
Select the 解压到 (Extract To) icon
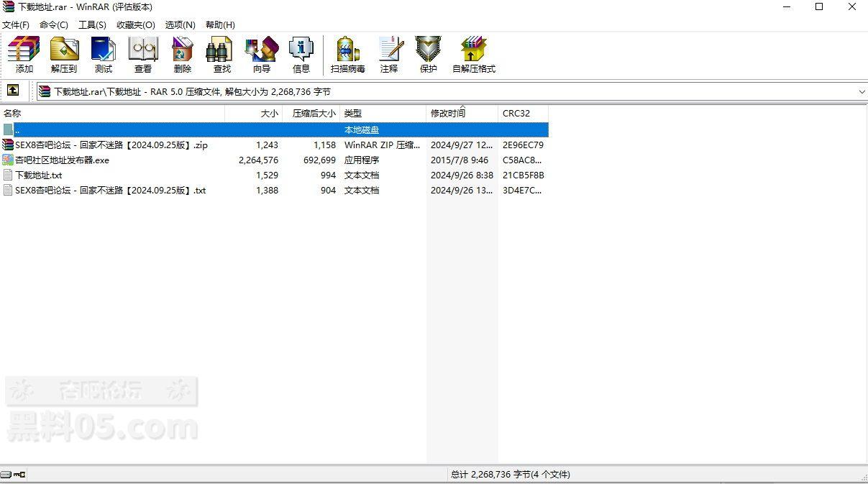64,55
